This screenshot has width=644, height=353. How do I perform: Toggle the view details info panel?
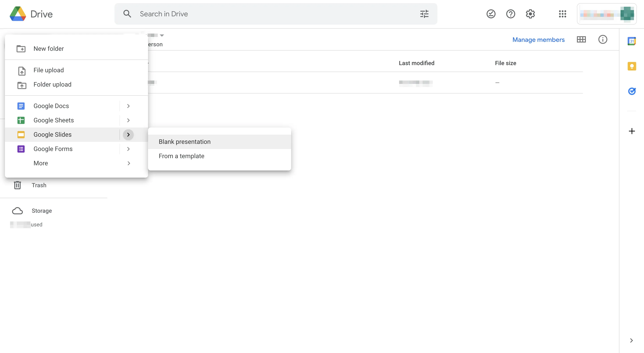[602, 40]
